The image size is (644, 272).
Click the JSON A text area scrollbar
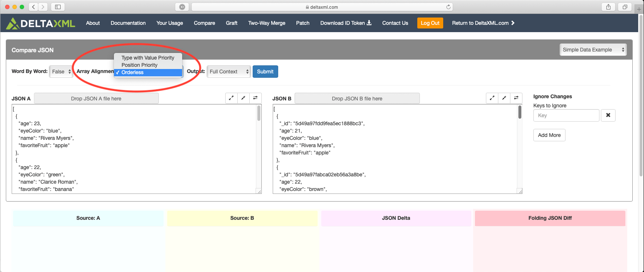tap(259, 113)
